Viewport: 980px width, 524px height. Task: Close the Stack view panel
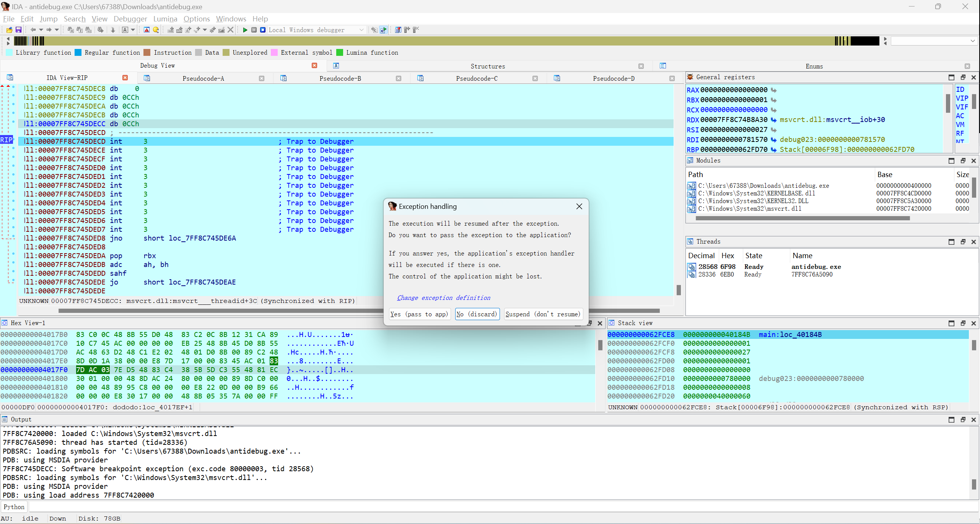pos(973,323)
